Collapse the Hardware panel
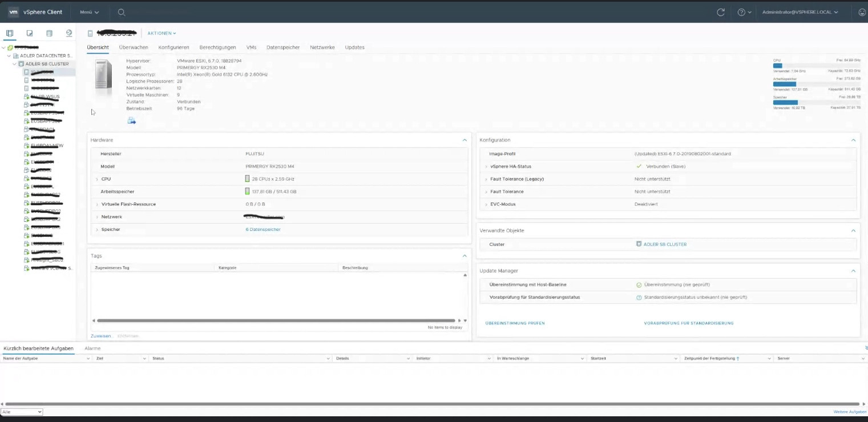 click(x=465, y=140)
